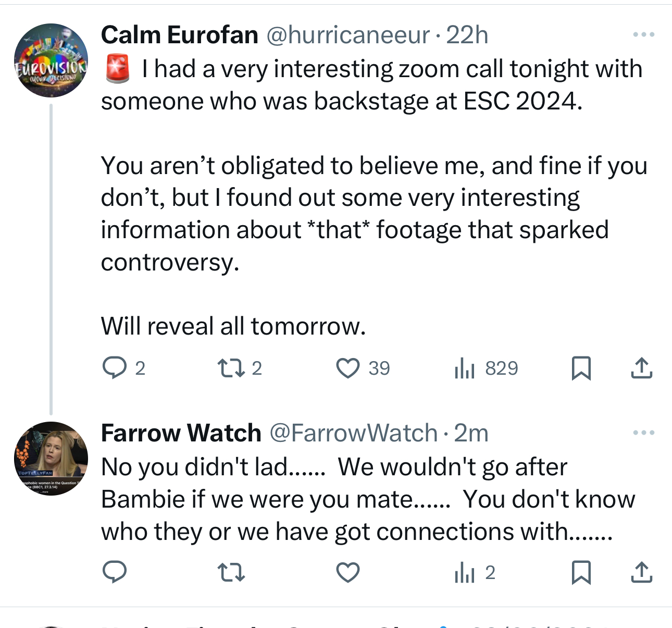The height and width of the screenshot is (628, 672).
Task: View analytics on Farrow Watch's reply
Action: (x=465, y=572)
